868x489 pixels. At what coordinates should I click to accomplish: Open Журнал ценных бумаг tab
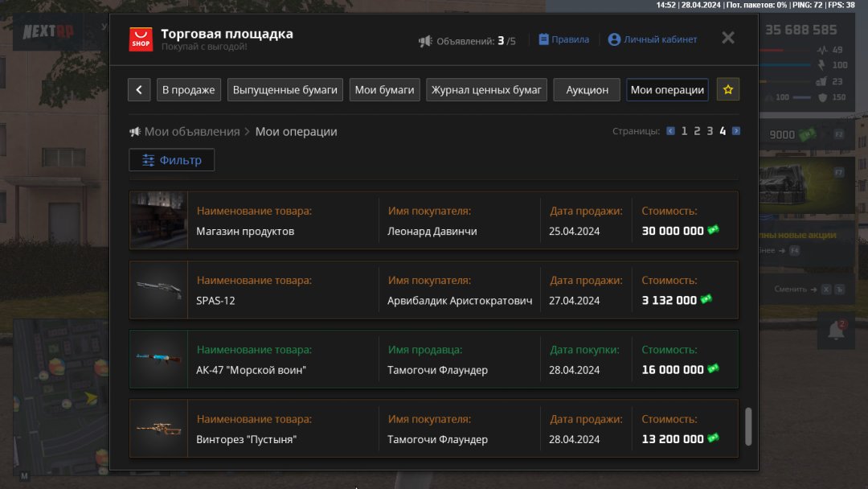pos(486,90)
